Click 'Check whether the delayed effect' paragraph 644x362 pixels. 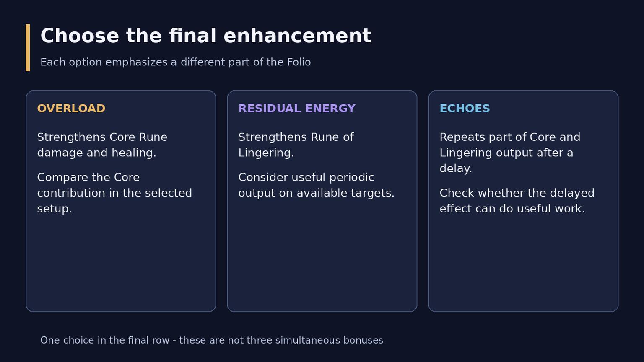click(517, 201)
